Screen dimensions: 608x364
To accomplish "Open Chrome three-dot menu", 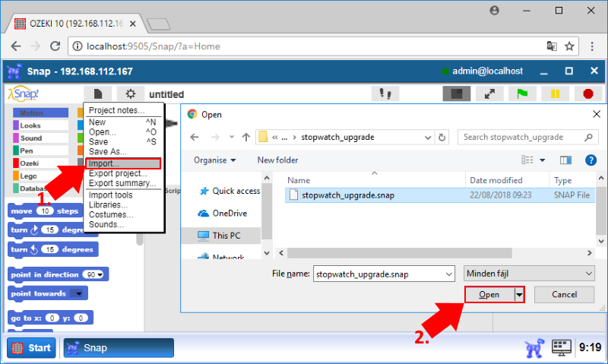I will coord(592,46).
